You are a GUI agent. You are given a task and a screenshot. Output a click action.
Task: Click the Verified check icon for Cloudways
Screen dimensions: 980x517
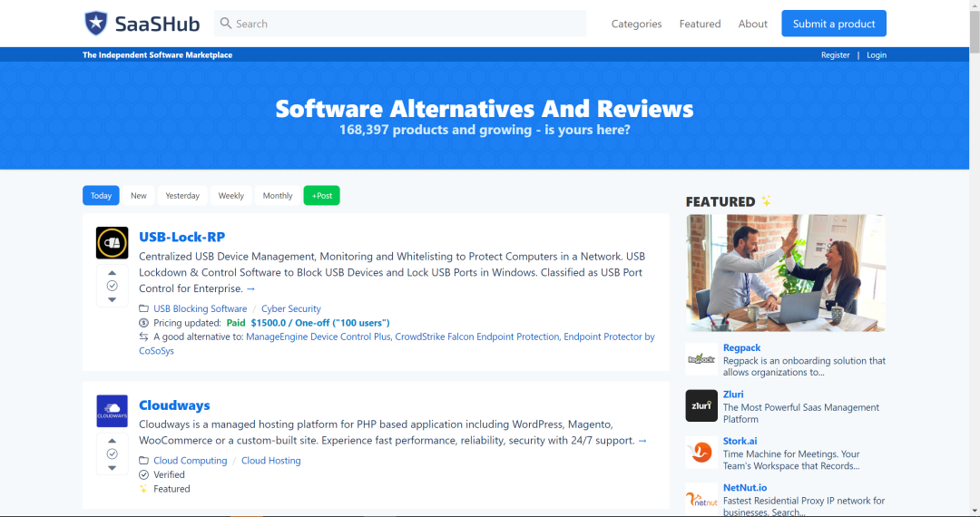[143, 474]
